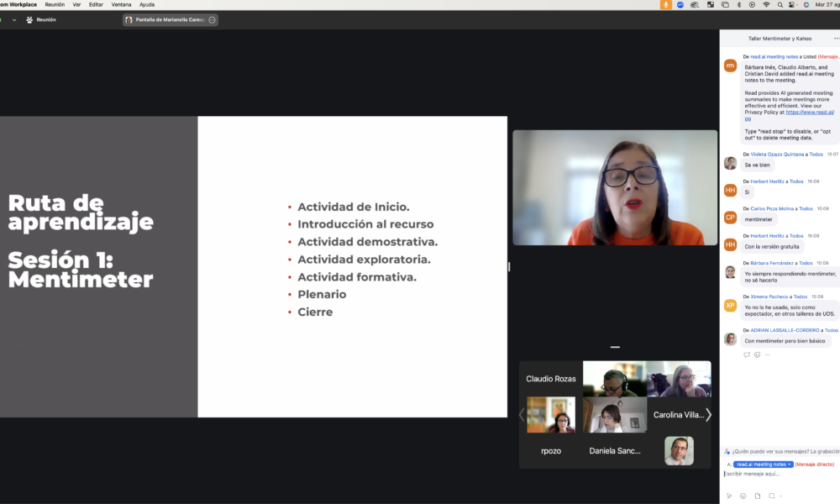840x504 pixels.
Task: Click the blue round menu bar icon
Action: pos(680,4)
